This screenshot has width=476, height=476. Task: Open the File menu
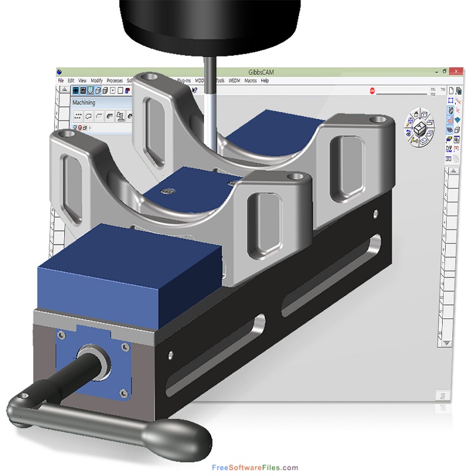pos(61,81)
